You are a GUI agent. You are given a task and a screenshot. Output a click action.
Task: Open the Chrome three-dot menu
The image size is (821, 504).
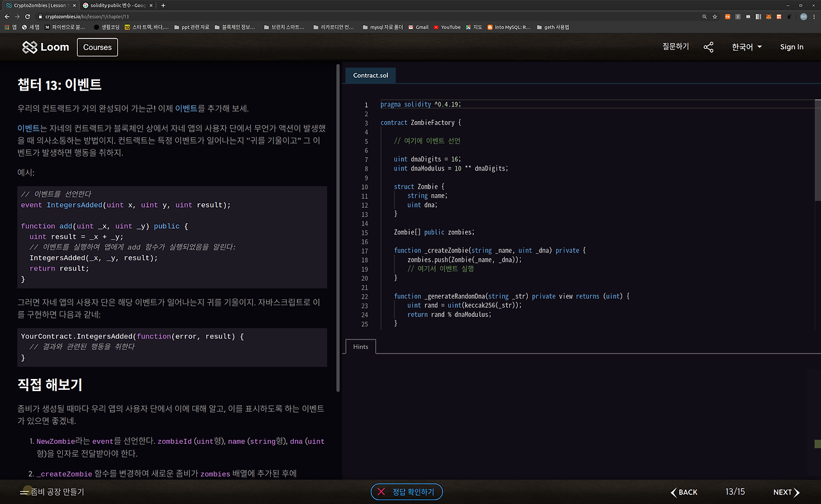pyautogui.click(x=815, y=16)
